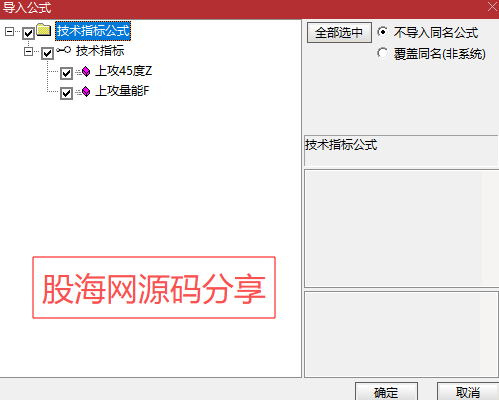
Task: Select the 技术指标 tree item
Action: [x=100, y=51]
